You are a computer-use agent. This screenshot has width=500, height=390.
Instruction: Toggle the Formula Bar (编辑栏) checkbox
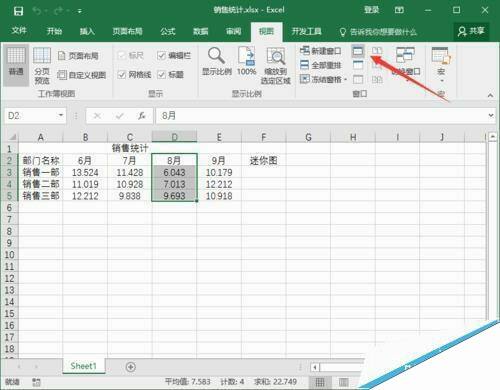point(162,55)
